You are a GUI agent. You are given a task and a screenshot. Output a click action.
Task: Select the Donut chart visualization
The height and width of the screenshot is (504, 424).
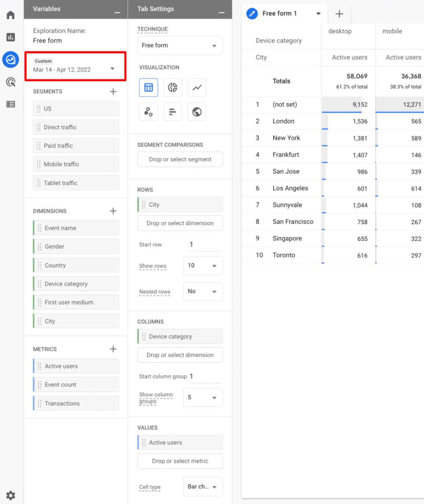coord(172,88)
